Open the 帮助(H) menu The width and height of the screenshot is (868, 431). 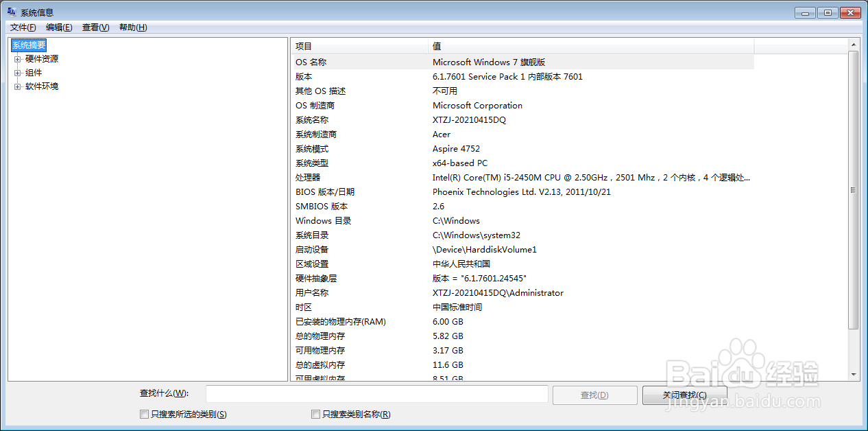133,27
